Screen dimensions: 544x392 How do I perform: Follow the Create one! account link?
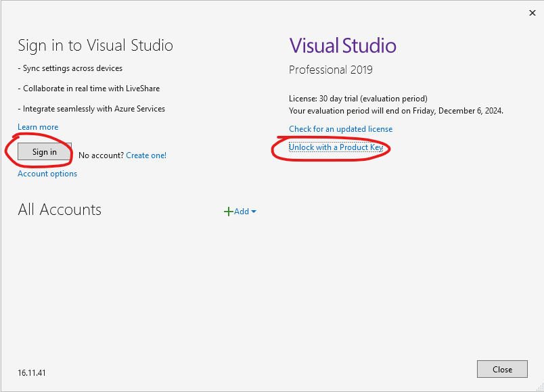(146, 155)
